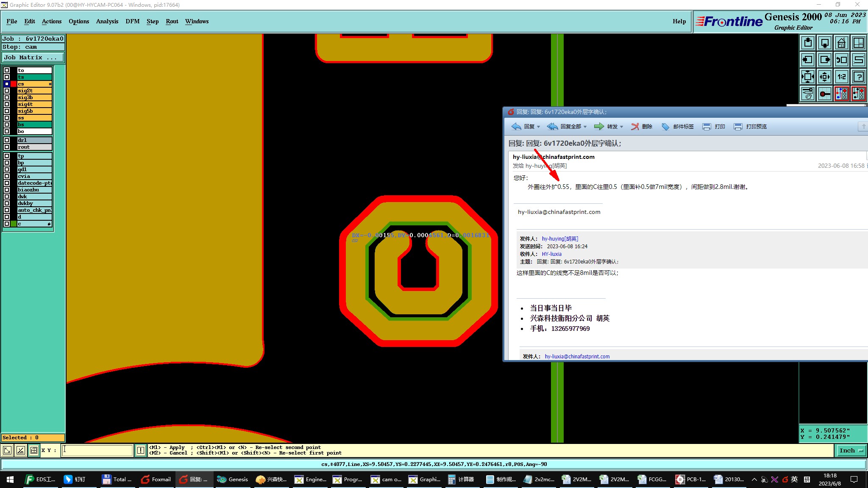Click the Job Matrix button
868x488 pixels.
(x=33, y=57)
